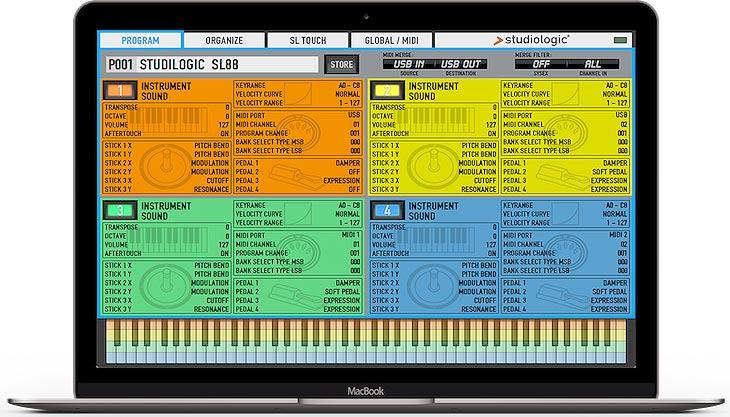Toggle zone 2 Aftertouch ON value
The height and width of the screenshot is (417, 730).
(492, 134)
